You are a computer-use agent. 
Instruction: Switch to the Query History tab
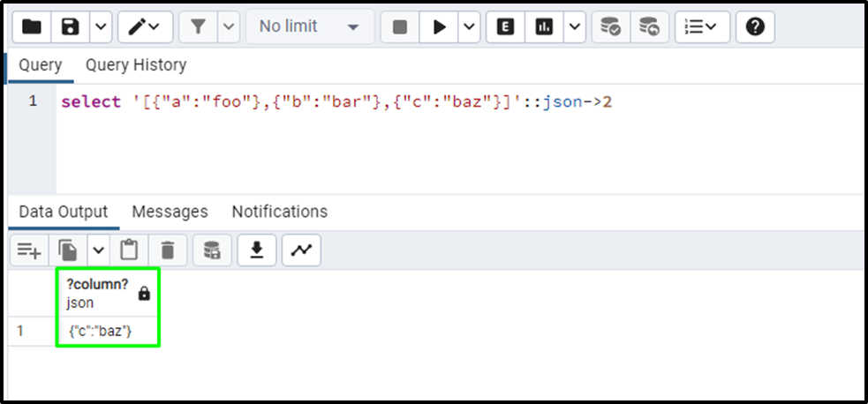136,65
